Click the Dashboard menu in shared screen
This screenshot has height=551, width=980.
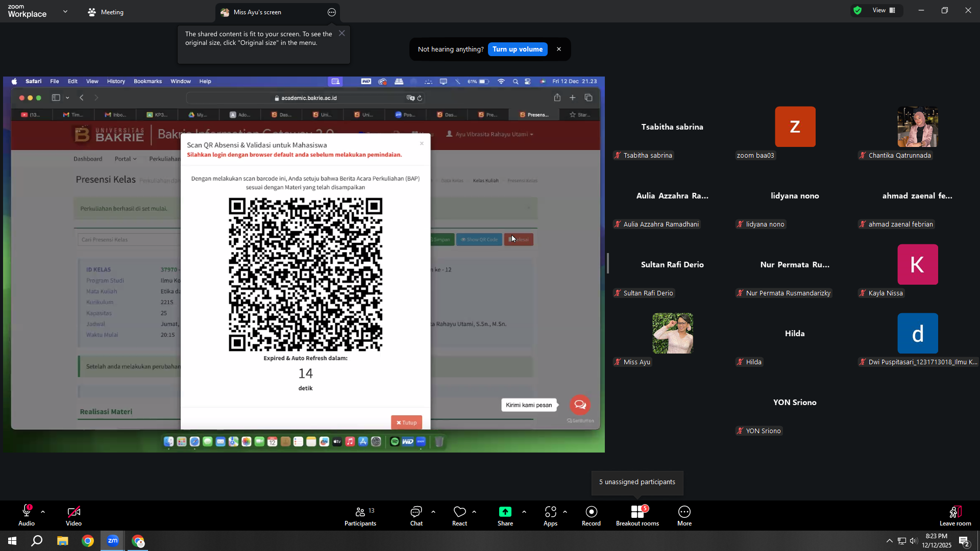click(x=88, y=159)
